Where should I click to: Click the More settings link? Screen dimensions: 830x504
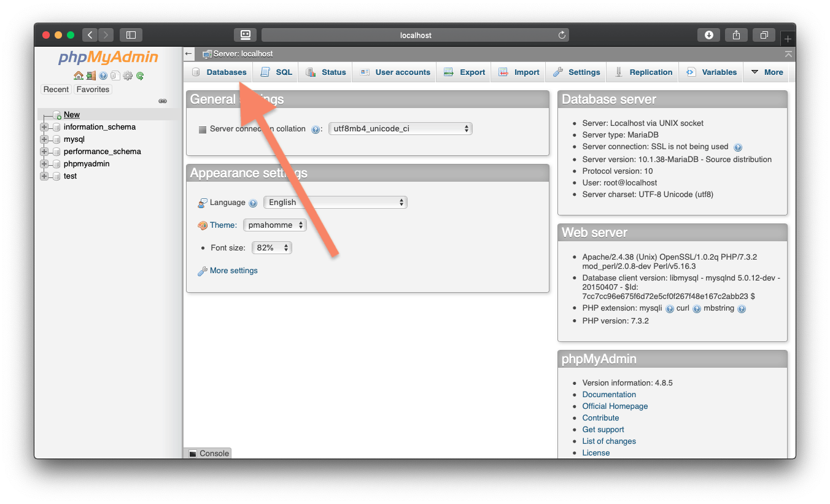point(233,270)
